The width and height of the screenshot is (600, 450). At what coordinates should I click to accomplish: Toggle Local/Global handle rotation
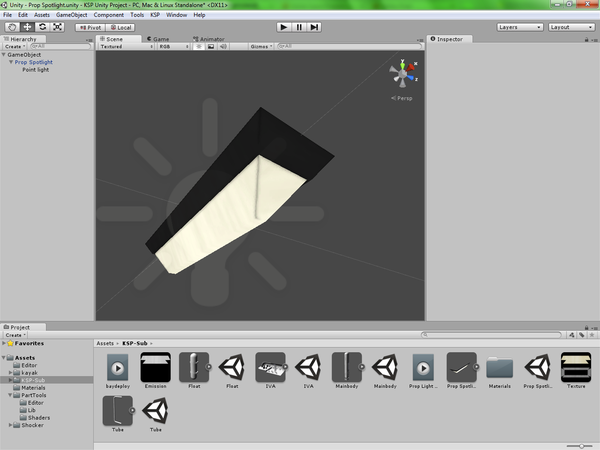pyautogui.click(x=120, y=27)
